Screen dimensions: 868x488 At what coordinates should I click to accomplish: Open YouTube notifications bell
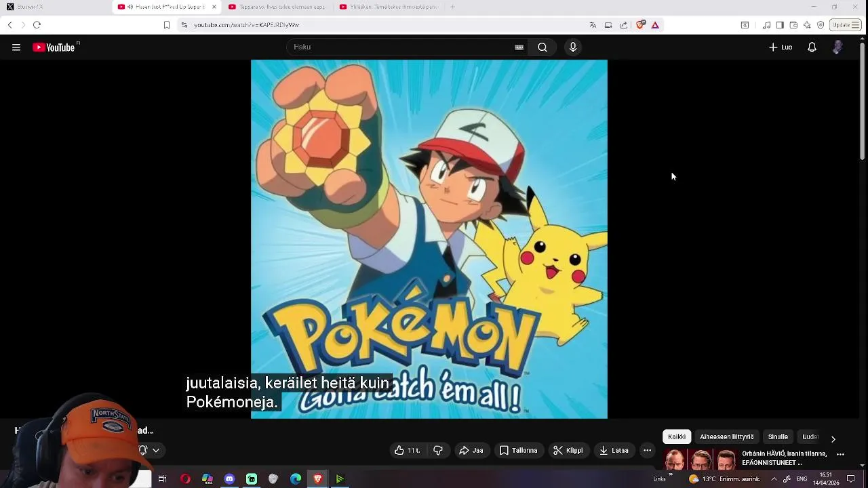click(x=812, y=47)
